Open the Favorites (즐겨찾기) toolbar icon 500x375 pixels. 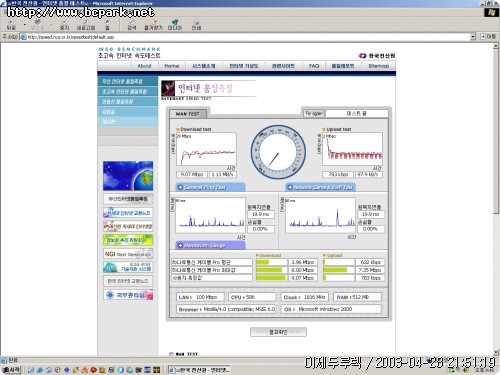tap(153, 25)
